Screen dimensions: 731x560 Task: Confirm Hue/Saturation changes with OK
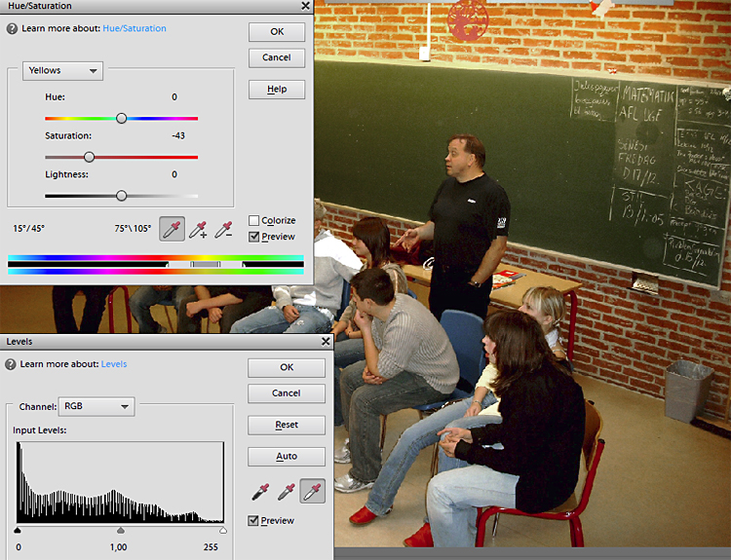277,32
